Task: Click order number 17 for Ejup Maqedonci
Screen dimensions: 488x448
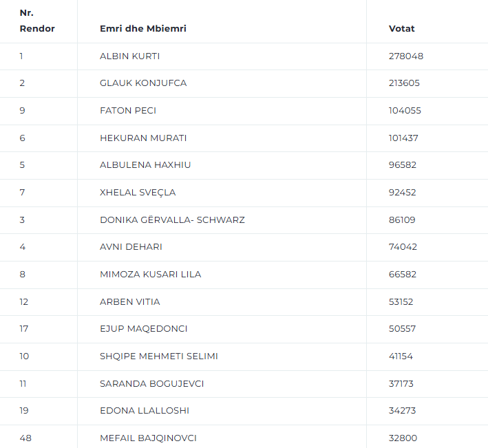Action: point(24,329)
